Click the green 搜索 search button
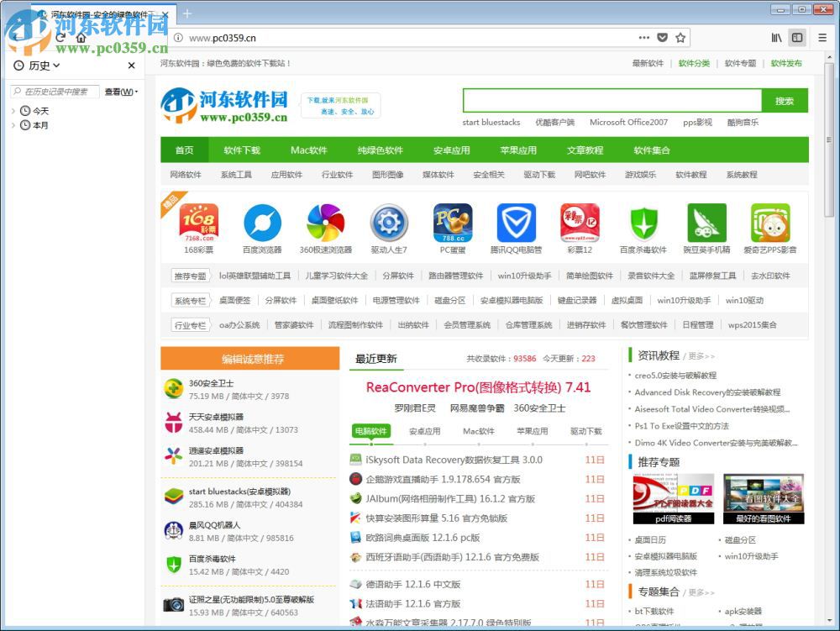This screenshot has width=840, height=631. coord(783,101)
